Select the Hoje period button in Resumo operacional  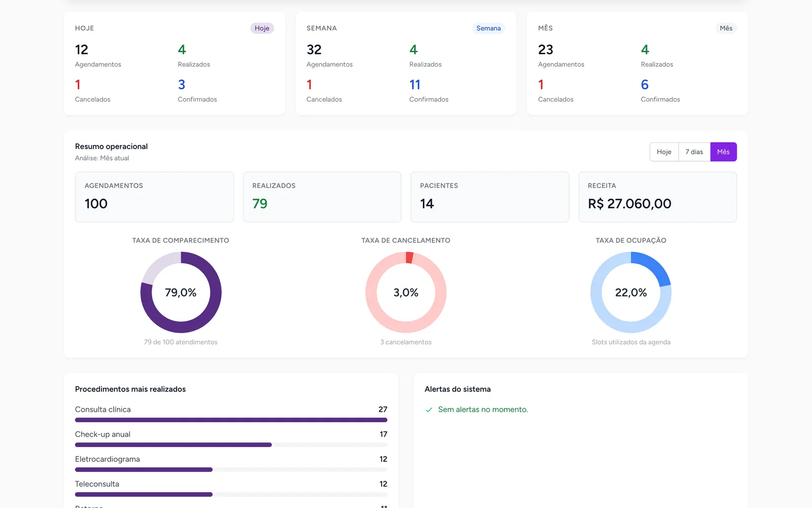tap(664, 152)
